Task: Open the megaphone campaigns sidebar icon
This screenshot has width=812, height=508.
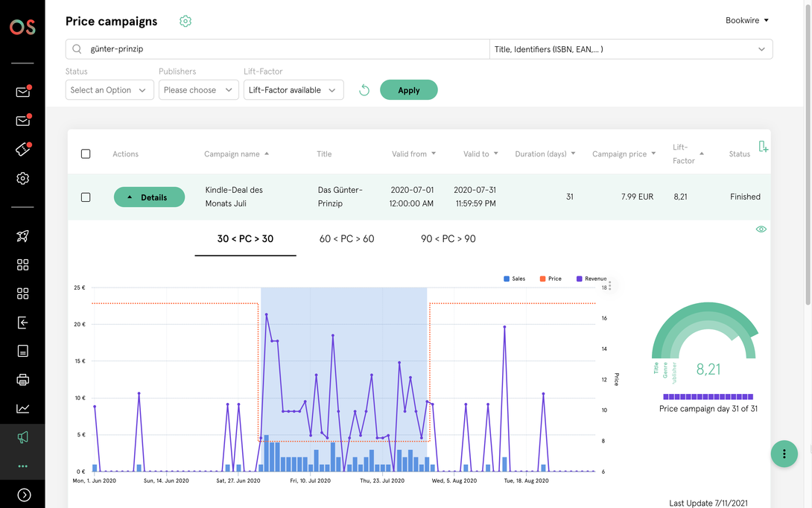Action: pos(22,437)
